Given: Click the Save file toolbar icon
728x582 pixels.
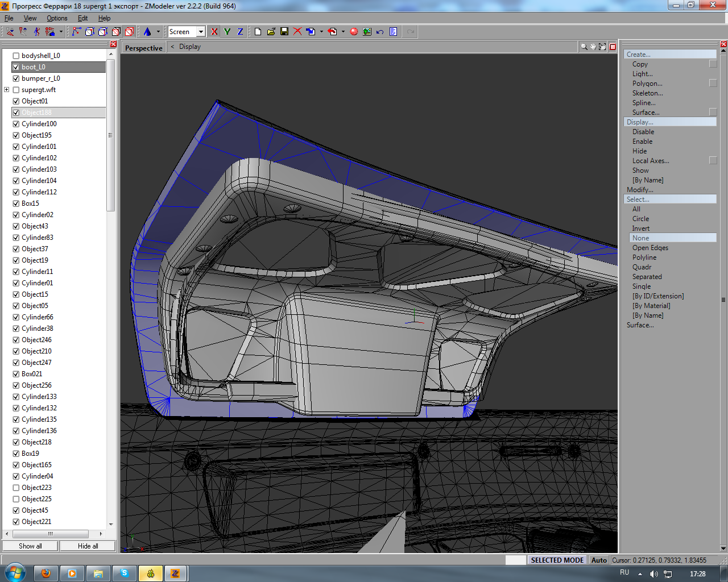Looking at the screenshot, I should (x=284, y=32).
